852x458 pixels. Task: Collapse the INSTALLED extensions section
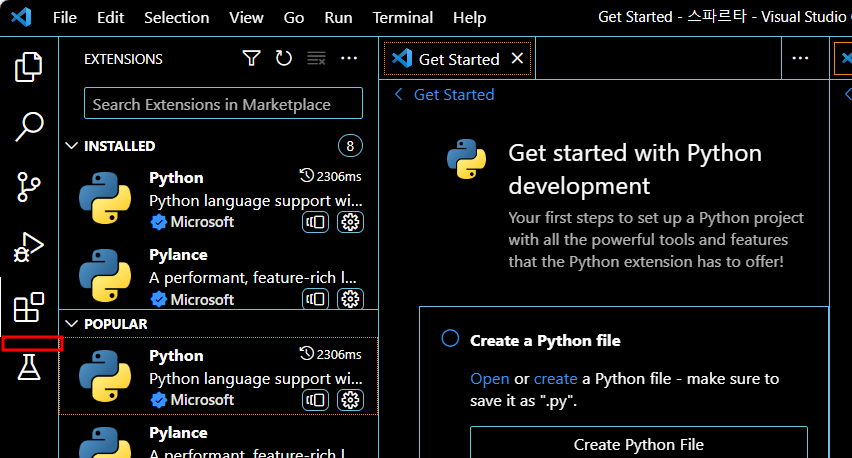point(71,146)
